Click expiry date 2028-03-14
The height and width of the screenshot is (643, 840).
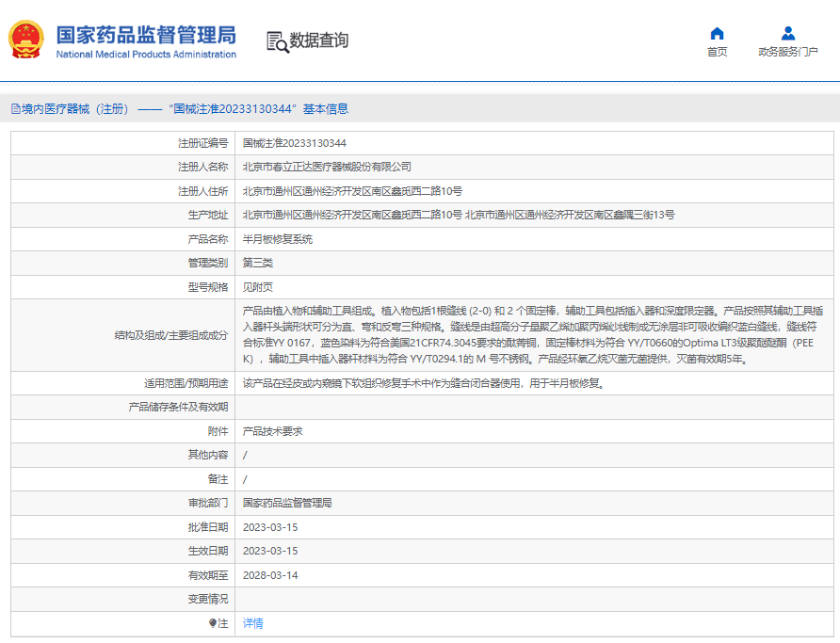[x=270, y=575]
